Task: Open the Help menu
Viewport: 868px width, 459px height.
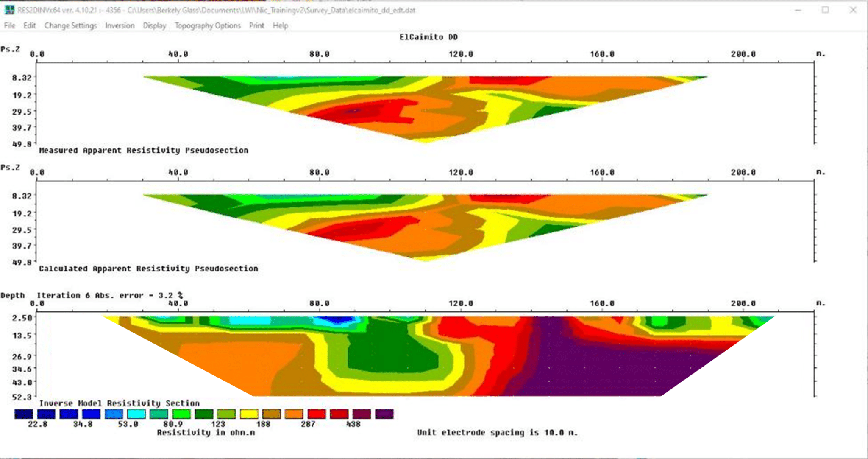Action: (x=280, y=25)
